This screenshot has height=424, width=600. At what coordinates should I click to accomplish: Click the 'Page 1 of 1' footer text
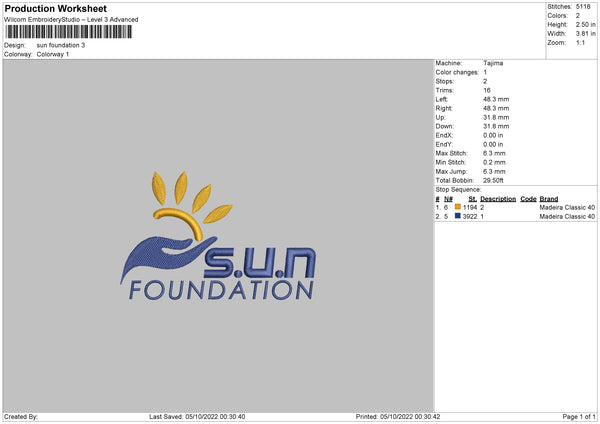point(579,417)
